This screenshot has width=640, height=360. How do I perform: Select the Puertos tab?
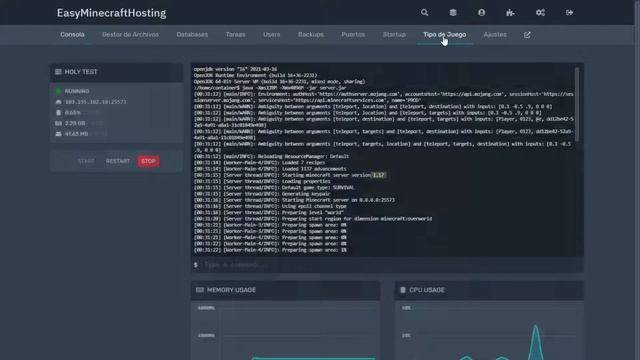pos(353,35)
